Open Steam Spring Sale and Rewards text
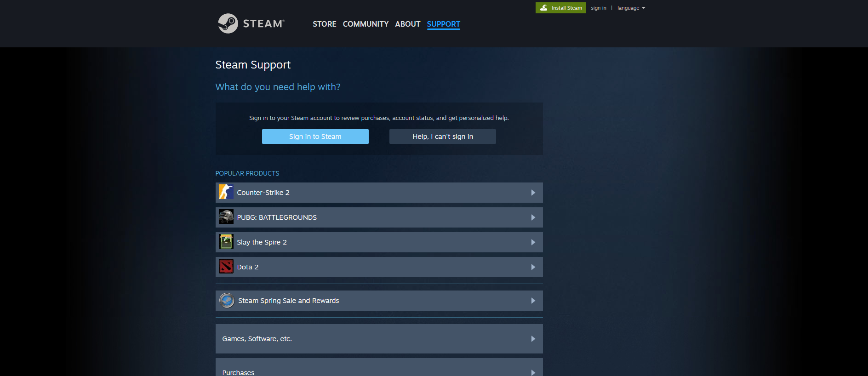The width and height of the screenshot is (868, 376). (x=289, y=301)
